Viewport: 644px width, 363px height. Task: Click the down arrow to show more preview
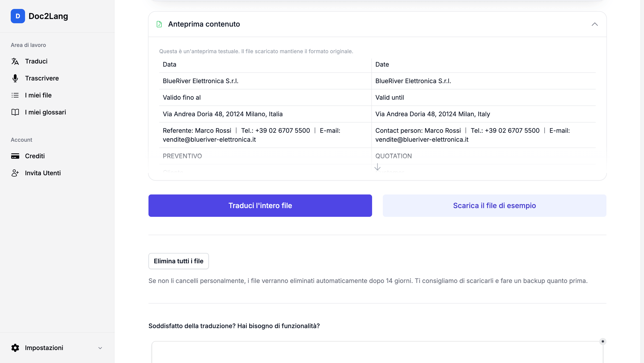coord(377,167)
